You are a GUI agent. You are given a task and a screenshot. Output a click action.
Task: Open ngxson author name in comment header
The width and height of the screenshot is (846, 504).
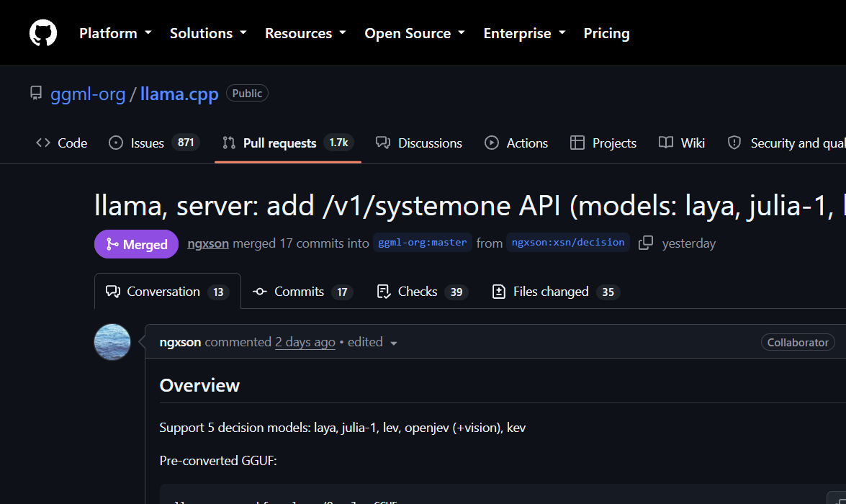[x=180, y=342]
